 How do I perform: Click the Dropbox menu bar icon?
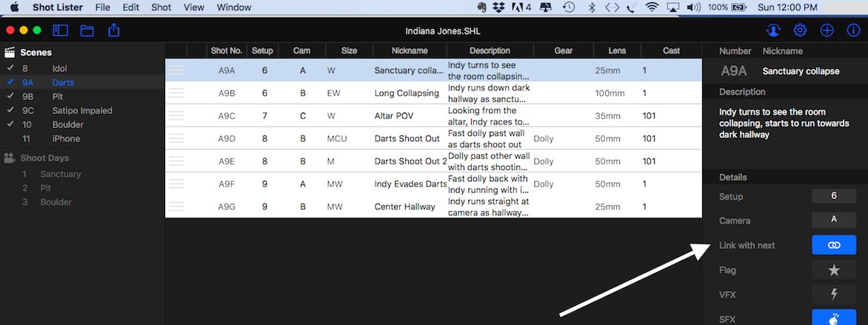[x=499, y=7]
